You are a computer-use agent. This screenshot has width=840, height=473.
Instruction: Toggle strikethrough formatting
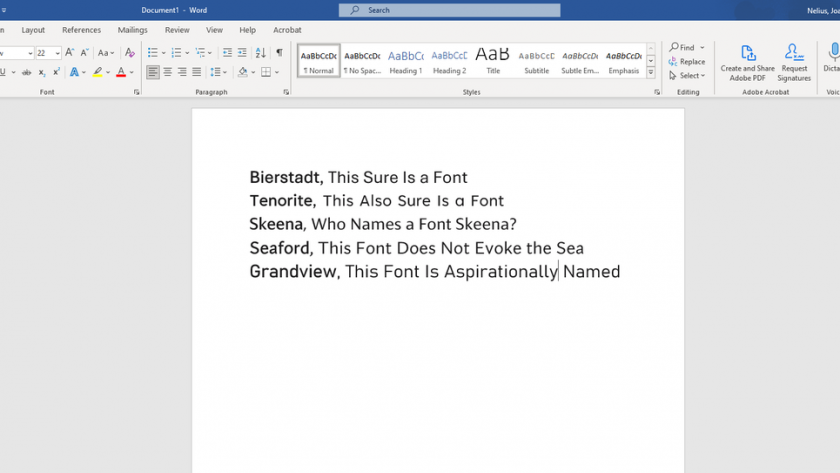26,72
